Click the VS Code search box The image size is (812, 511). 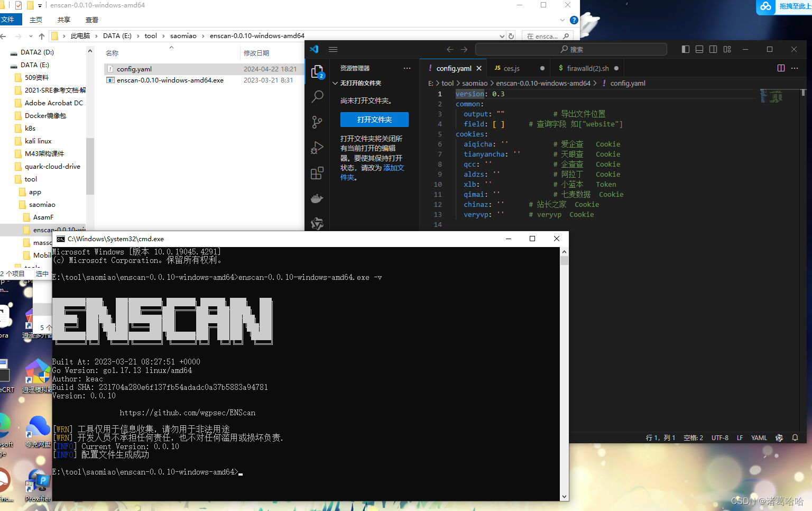click(571, 49)
